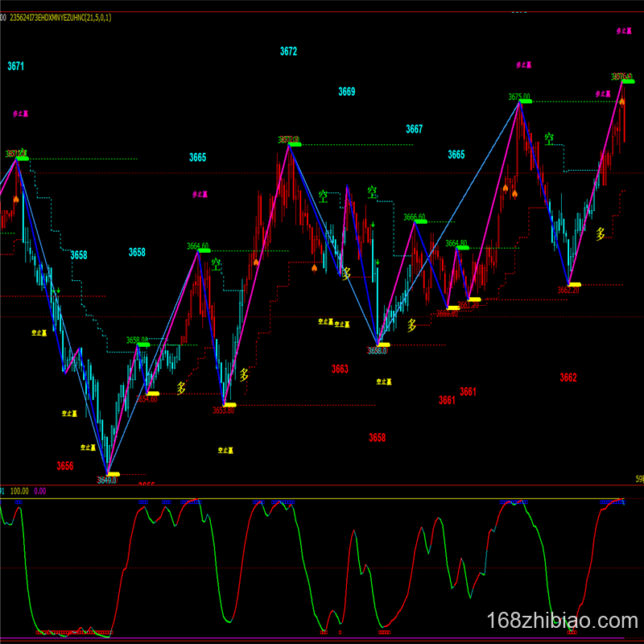Select the green 3664.80 swing high label
The width and height of the screenshot is (644, 644).
tap(456, 243)
